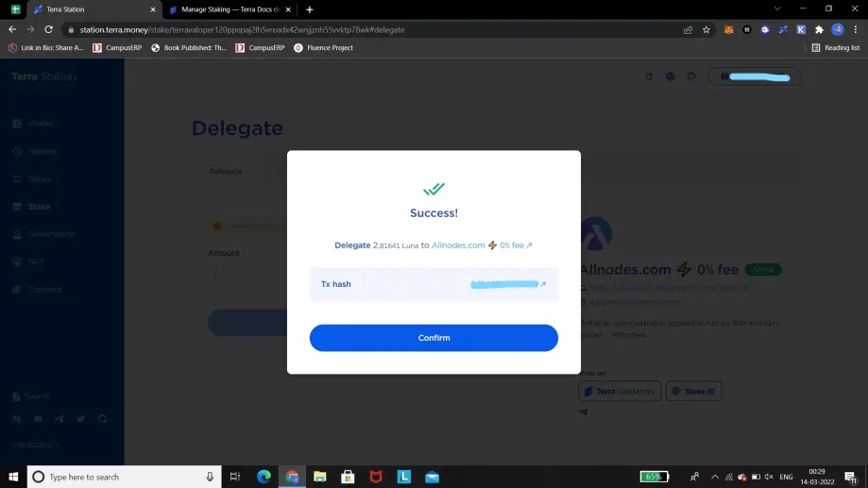Viewport: 868px width, 488px height.
Task: Open the Windows Start menu
Action: click(x=13, y=477)
